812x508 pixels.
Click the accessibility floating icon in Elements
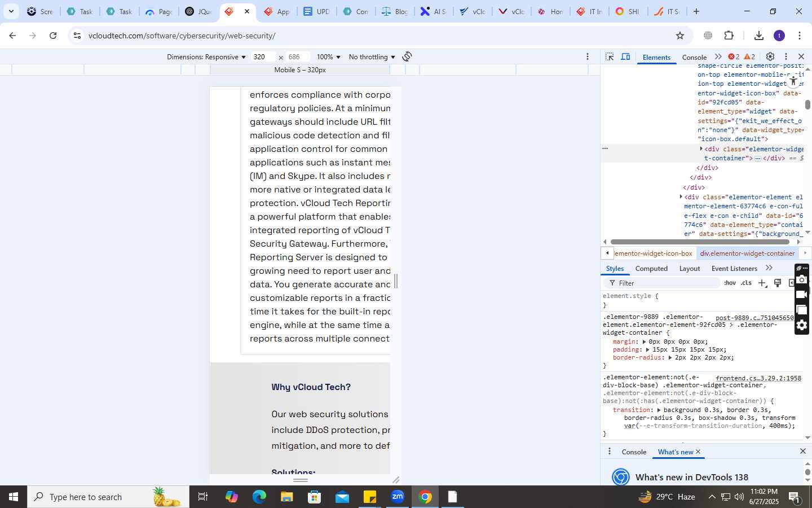tap(793, 81)
